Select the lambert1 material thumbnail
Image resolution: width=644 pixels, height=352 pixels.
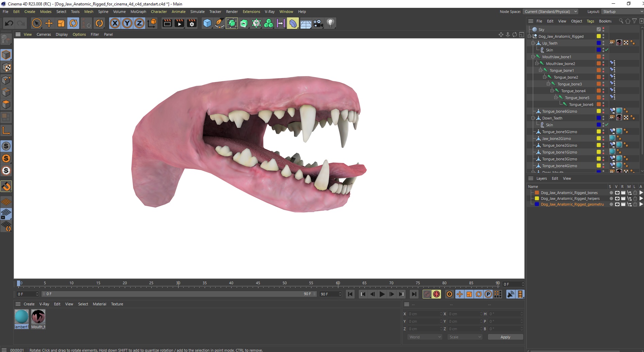point(21,317)
